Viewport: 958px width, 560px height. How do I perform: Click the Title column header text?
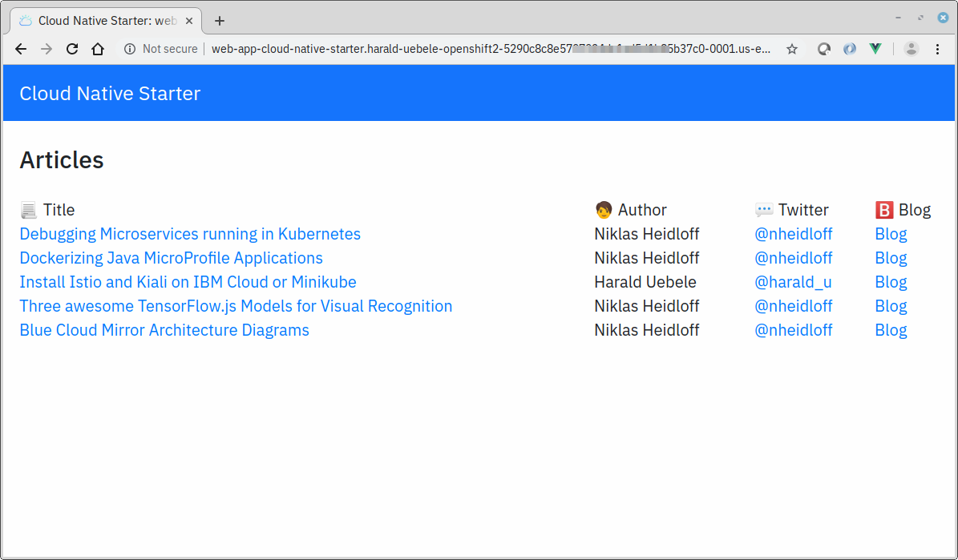(x=59, y=210)
